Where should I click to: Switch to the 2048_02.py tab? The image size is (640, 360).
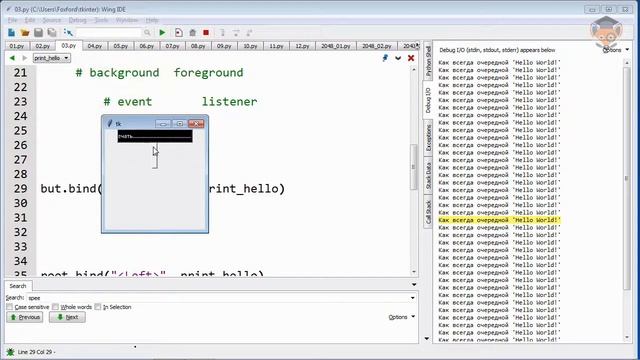pyautogui.click(x=377, y=46)
